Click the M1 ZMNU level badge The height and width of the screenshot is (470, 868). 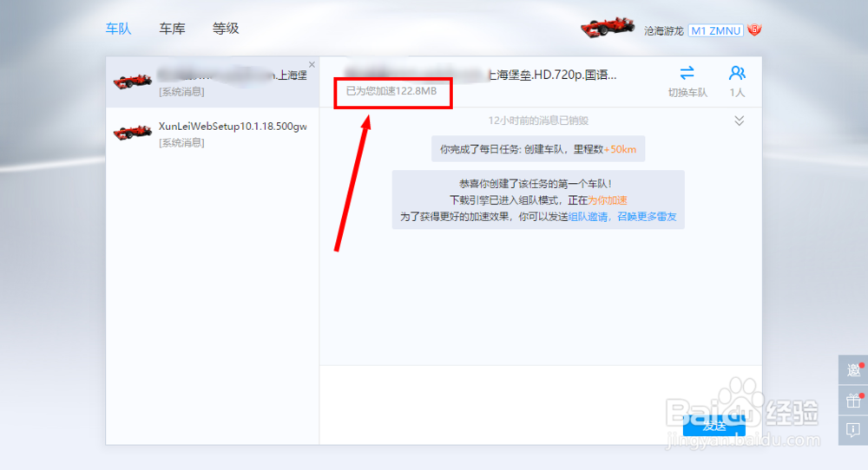point(716,31)
